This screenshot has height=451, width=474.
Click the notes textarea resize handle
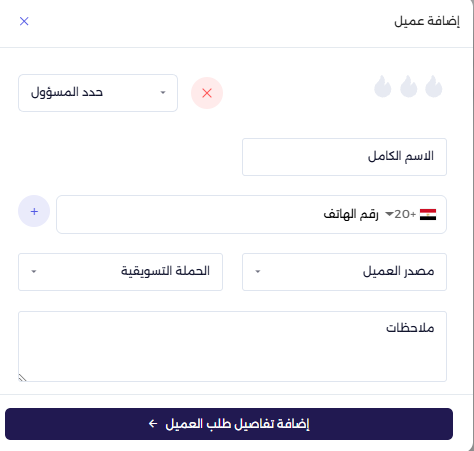(x=22, y=378)
